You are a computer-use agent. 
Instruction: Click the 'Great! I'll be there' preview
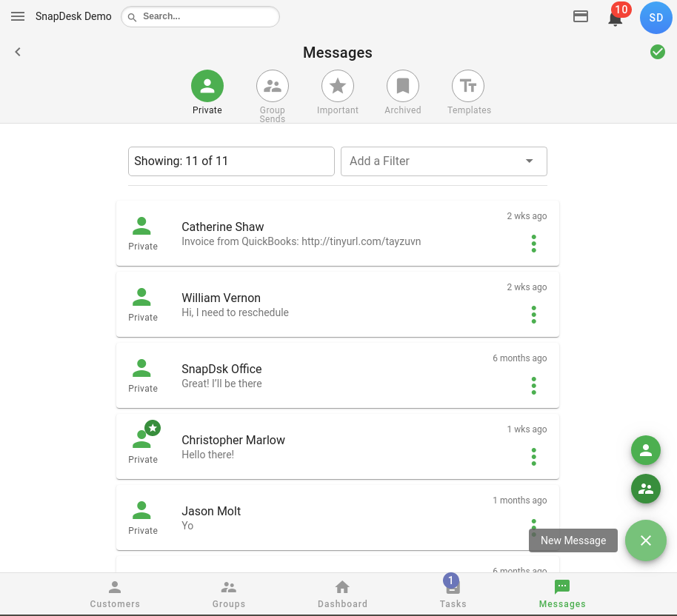point(221,384)
